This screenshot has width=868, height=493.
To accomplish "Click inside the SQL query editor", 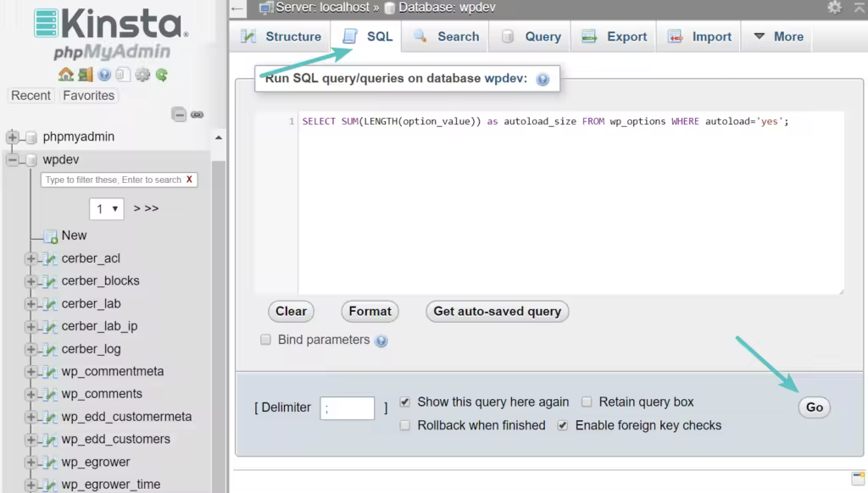I will tap(570, 203).
